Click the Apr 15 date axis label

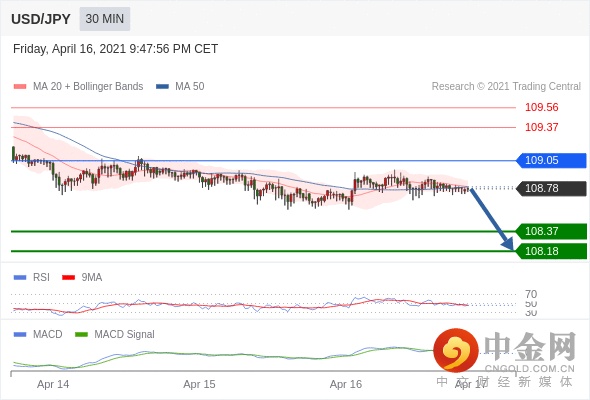pos(199,384)
